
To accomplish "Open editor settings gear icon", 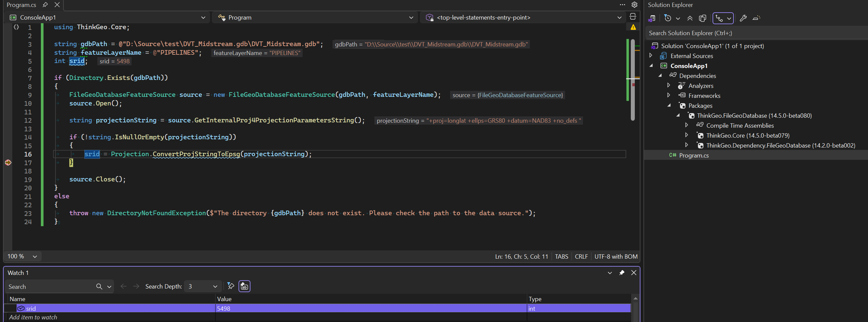I will click(x=634, y=5).
